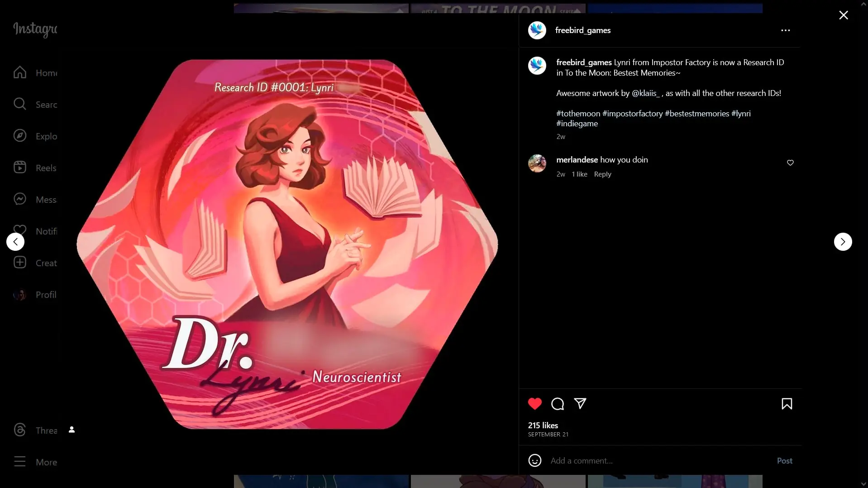Open the Search sidebar item

coord(35,104)
